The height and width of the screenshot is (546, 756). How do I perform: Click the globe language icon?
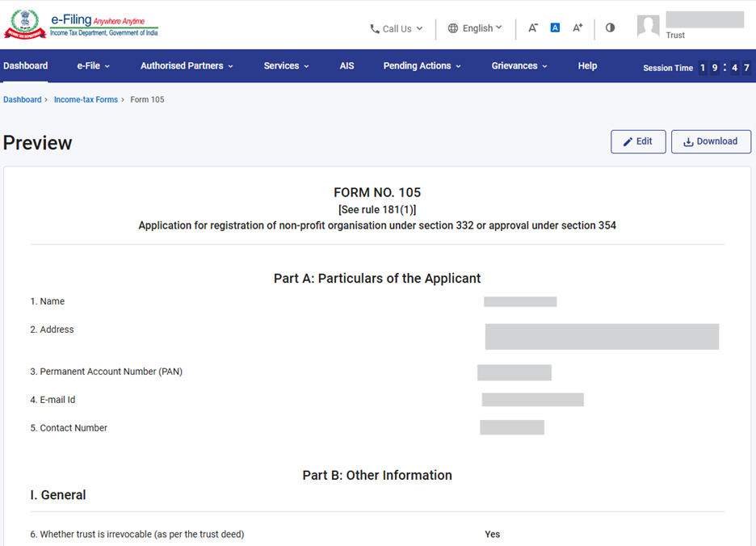[453, 28]
